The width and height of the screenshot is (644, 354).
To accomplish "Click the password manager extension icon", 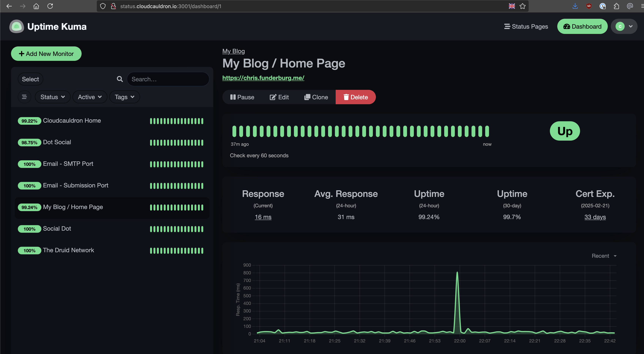I will tap(602, 6).
